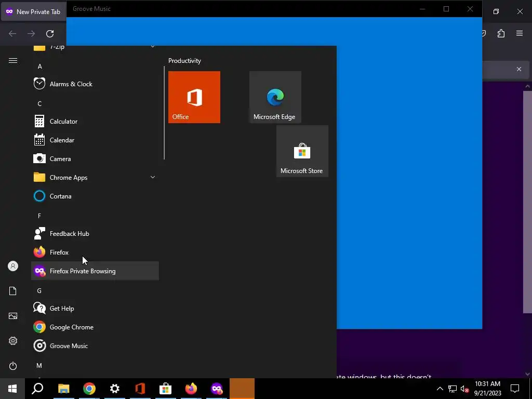This screenshot has height=399, width=532.
Task: Show hidden system tray icons
Action: click(x=440, y=389)
